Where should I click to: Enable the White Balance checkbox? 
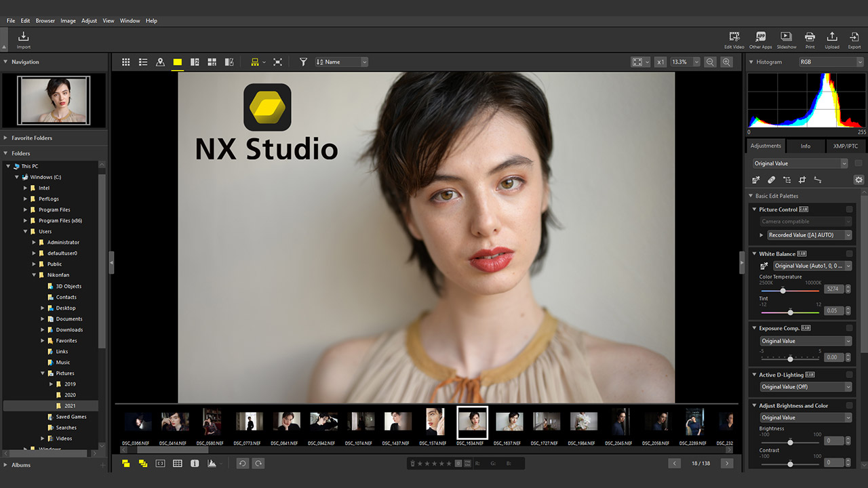(x=848, y=253)
